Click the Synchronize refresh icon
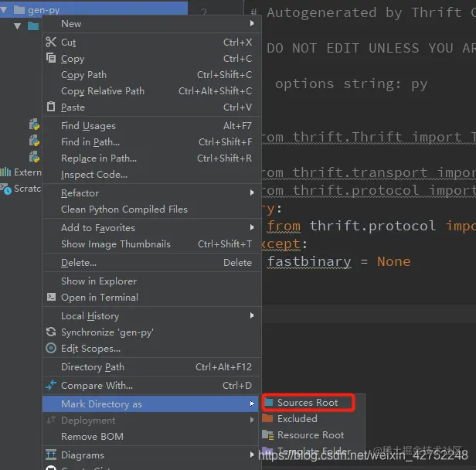The width and height of the screenshot is (476, 470). 51,332
